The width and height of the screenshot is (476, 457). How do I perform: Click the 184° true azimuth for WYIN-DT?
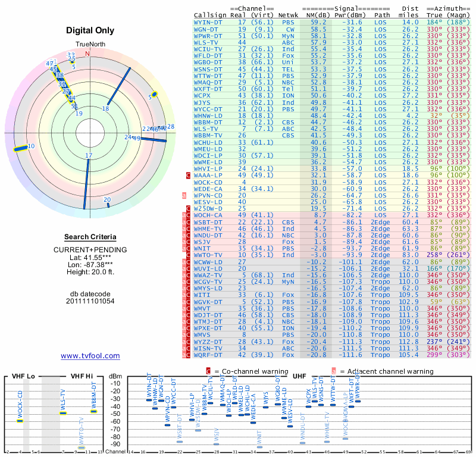(434, 23)
